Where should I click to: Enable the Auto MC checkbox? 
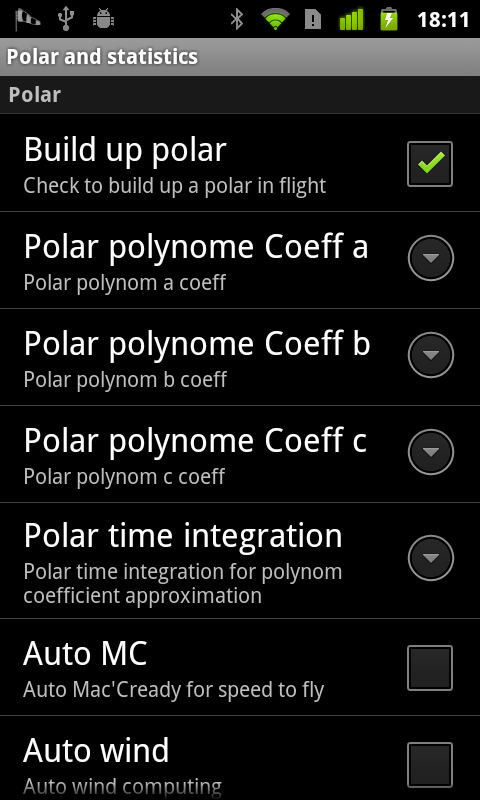tap(430, 668)
